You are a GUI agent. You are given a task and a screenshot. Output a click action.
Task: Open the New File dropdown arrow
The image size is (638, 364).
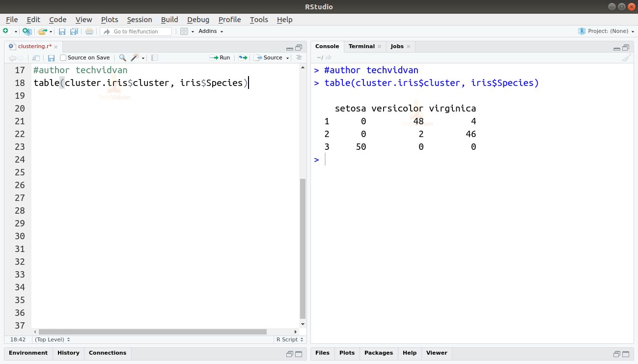tap(16, 31)
